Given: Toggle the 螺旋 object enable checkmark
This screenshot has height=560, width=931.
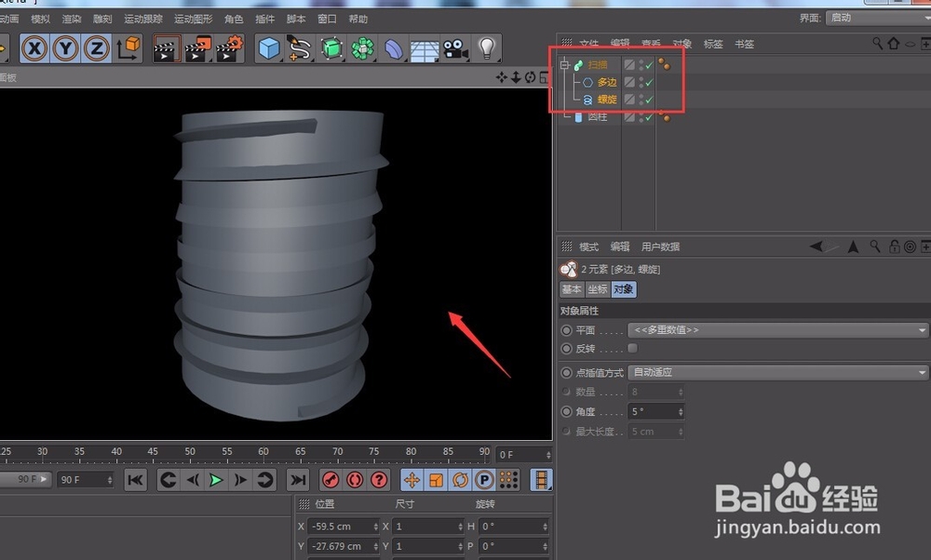Looking at the screenshot, I should click(650, 100).
